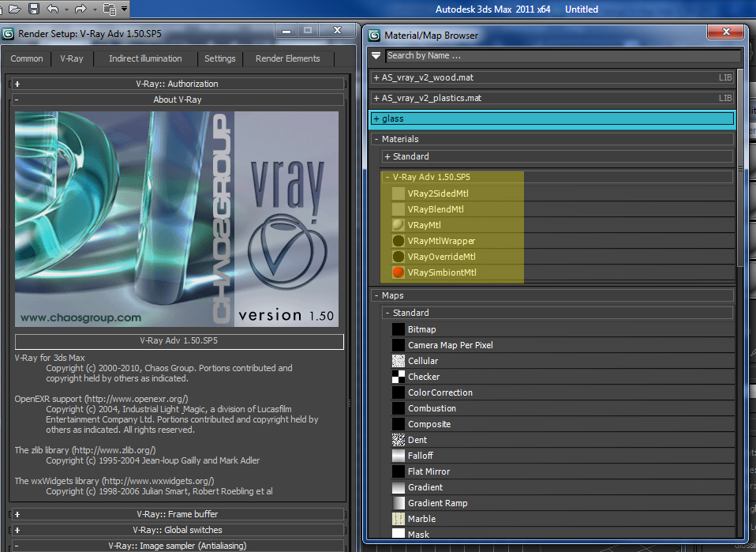Click the Save File floppy icon
The width and height of the screenshot is (756, 552).
(x=33, y=9)
